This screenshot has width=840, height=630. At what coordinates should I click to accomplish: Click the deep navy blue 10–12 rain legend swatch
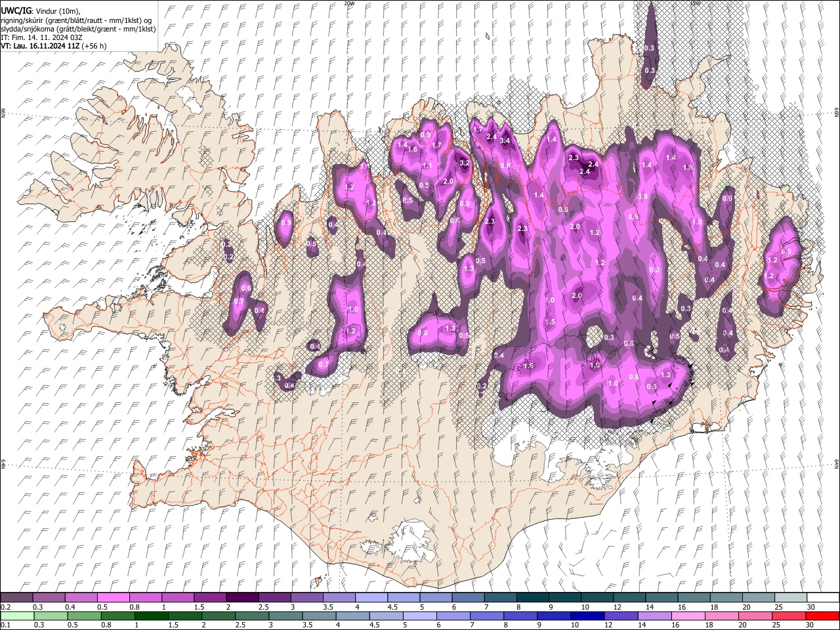click(588, 616)
